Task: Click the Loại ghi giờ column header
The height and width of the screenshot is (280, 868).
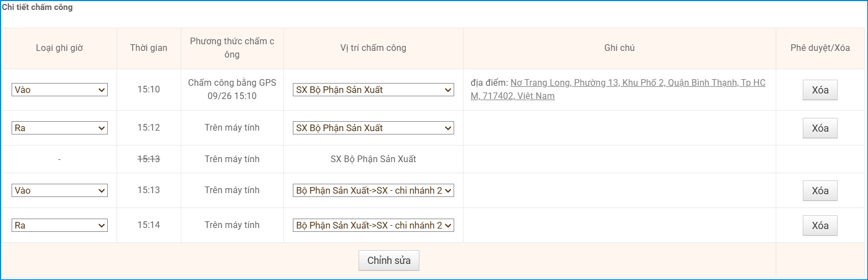Action: pos(59,48)
